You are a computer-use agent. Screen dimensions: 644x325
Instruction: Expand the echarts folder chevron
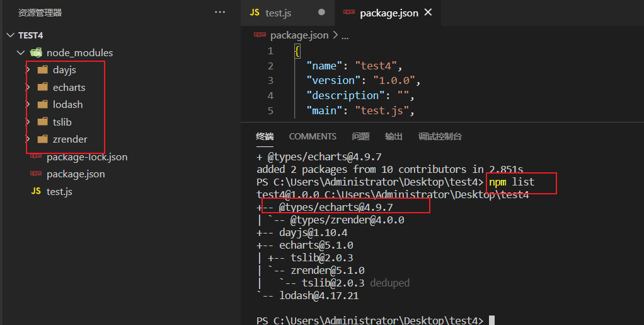click(28, 87)
